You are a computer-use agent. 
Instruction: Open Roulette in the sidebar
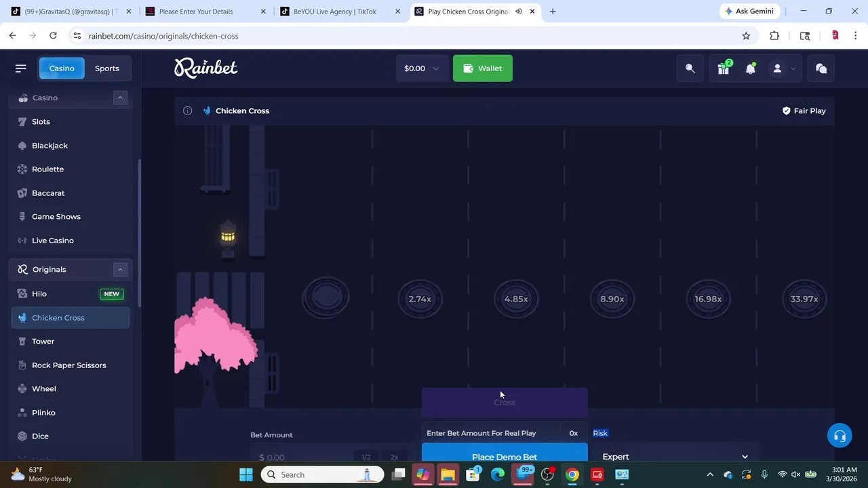[71, 169]
